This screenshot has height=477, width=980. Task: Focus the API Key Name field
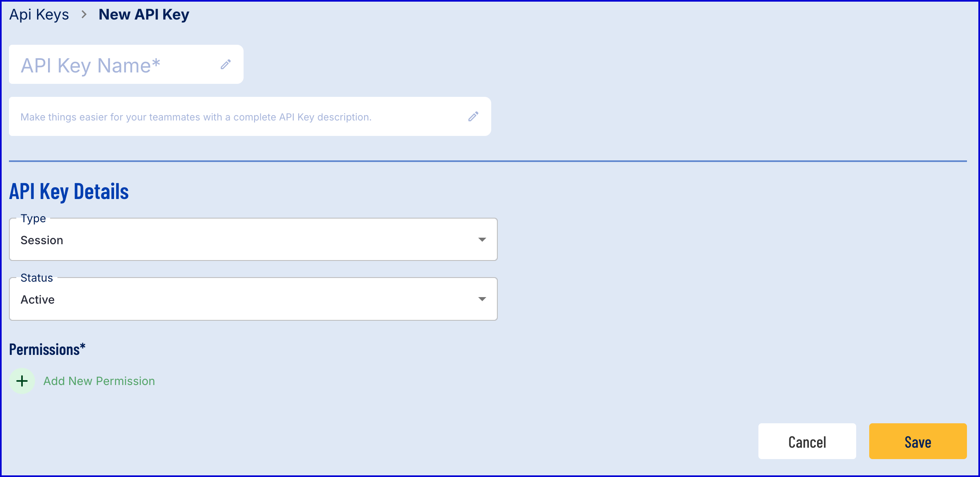pyautogui.click(x=126, y=64)
